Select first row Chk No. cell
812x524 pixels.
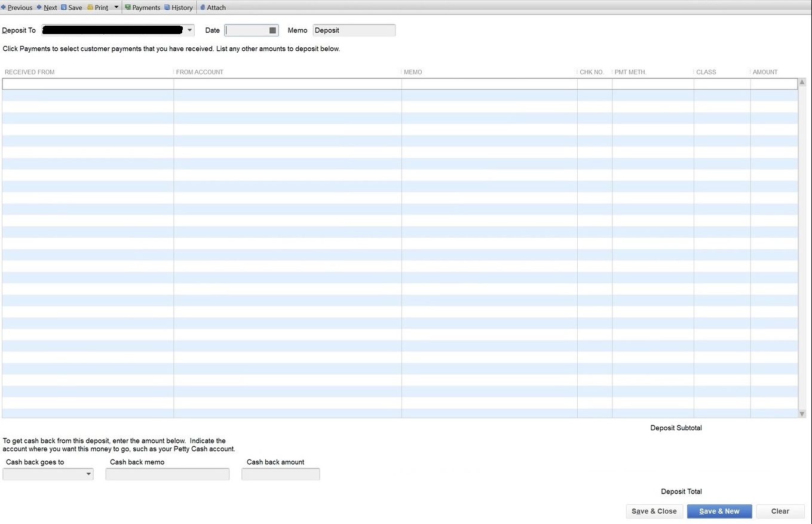[595, 84]
